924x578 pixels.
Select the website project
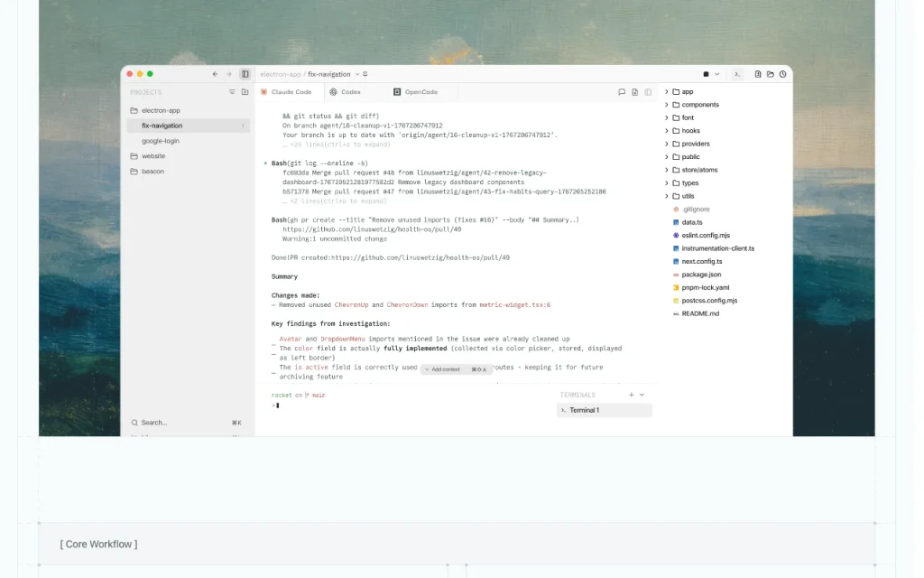click(x=188, y=156)
